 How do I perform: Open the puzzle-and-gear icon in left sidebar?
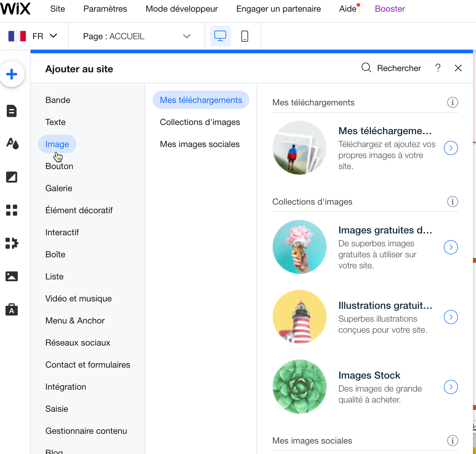[x=12, y=243]
